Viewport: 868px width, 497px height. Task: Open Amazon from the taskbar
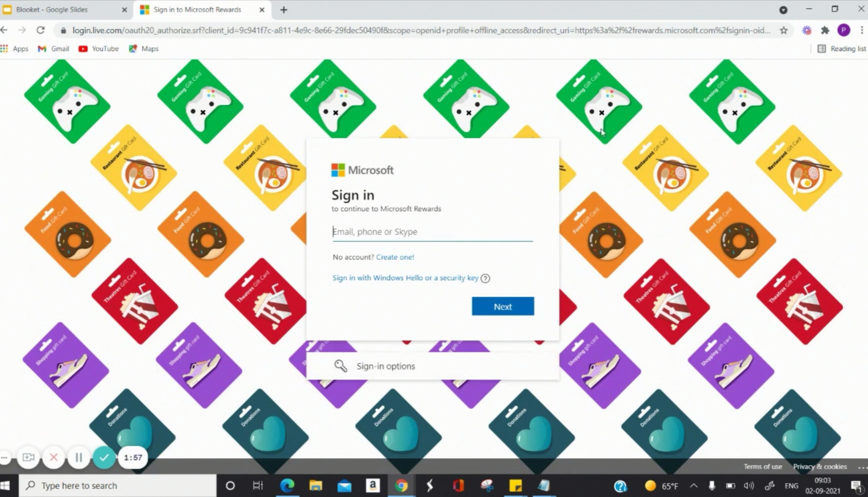pyautogui.click(x=373, y=485)
